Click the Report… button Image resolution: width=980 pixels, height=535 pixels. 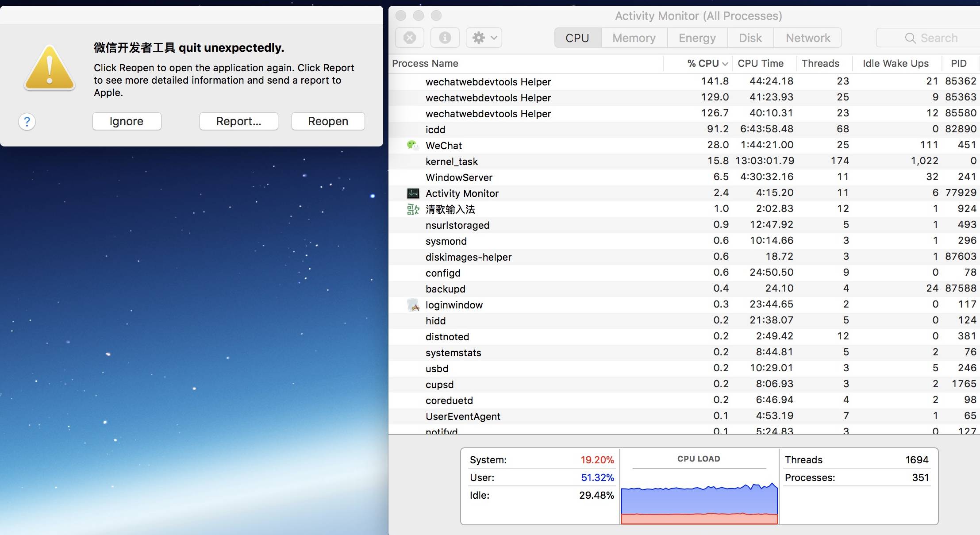238,121
